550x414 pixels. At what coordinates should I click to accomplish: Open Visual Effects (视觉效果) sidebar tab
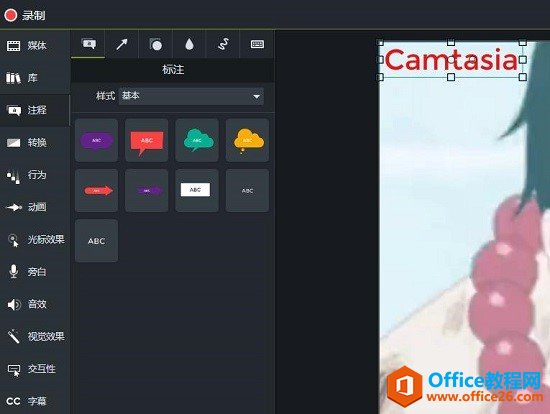[35, 336]
